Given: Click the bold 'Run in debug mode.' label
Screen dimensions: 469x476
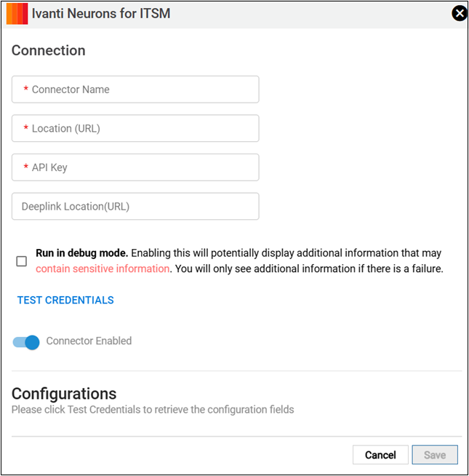Looking at the screenshot, I should pyautogui.click(x=82, y=253).
